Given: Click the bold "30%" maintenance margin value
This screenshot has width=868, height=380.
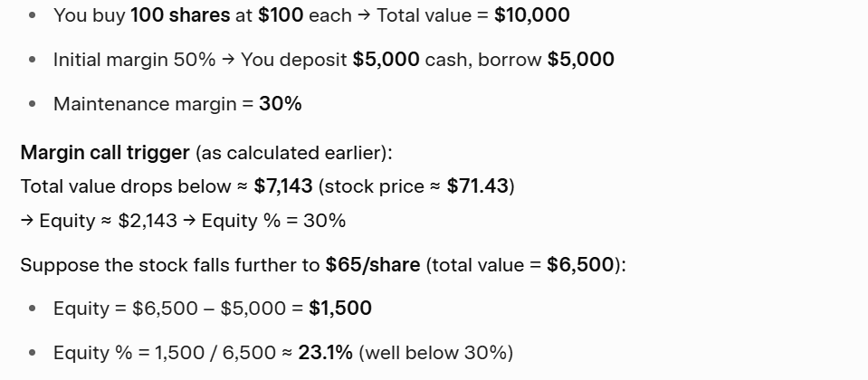Looking at the screenshot, I should click(281, 104).
